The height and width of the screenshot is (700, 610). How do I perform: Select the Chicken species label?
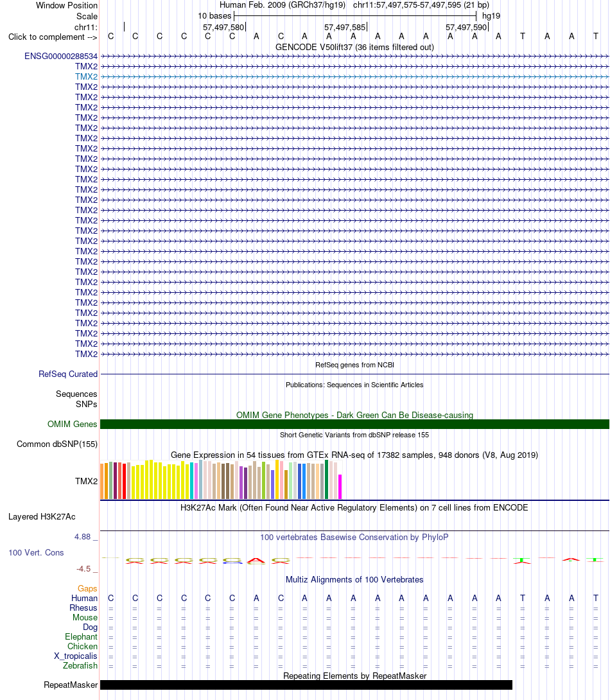point(83,647)
